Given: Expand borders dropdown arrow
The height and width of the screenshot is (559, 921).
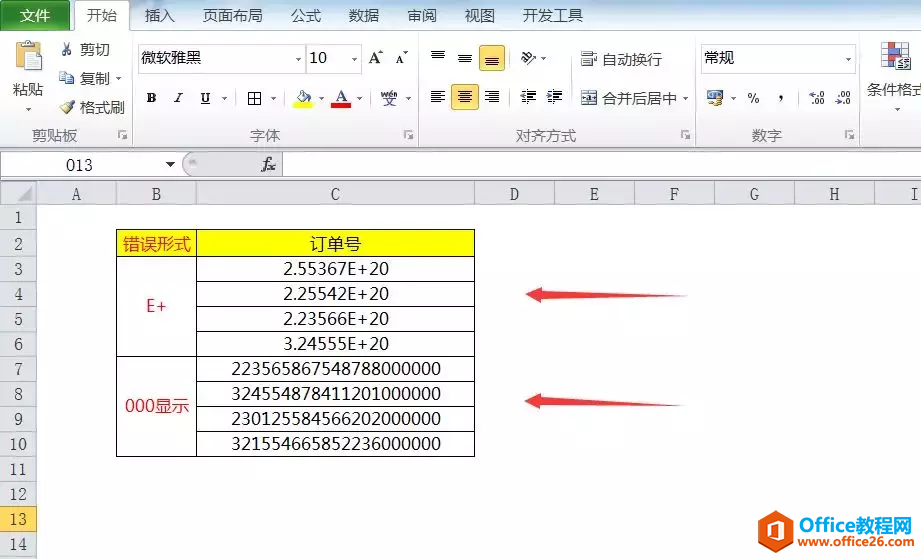Looking at the screenshot, I should click(x=274, y=98).
